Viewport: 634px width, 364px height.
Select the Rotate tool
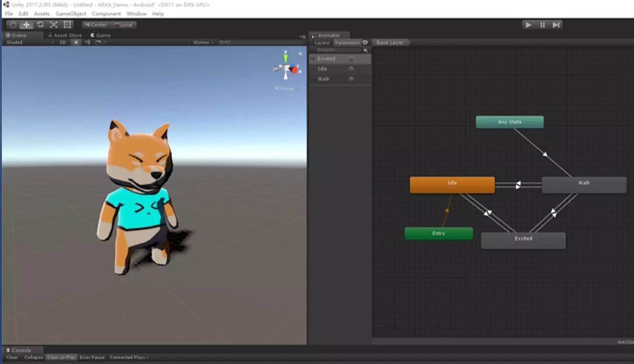point(40,24)
